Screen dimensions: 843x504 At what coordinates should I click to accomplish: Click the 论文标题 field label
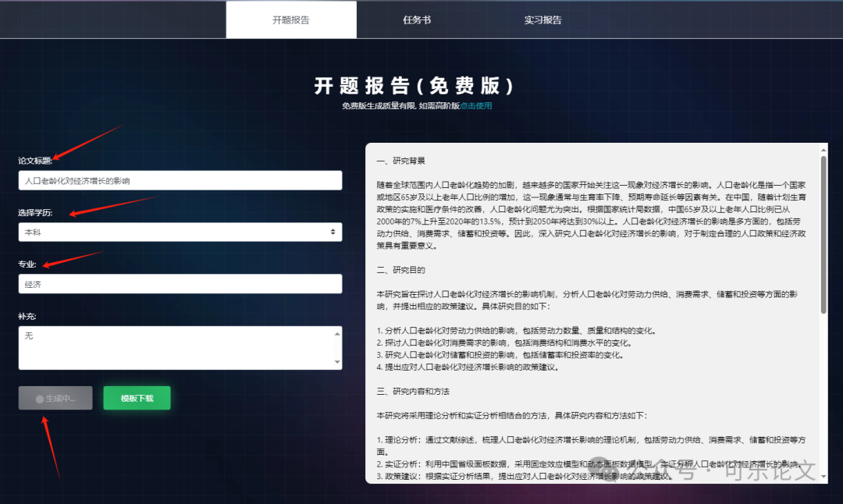[35, 161]
